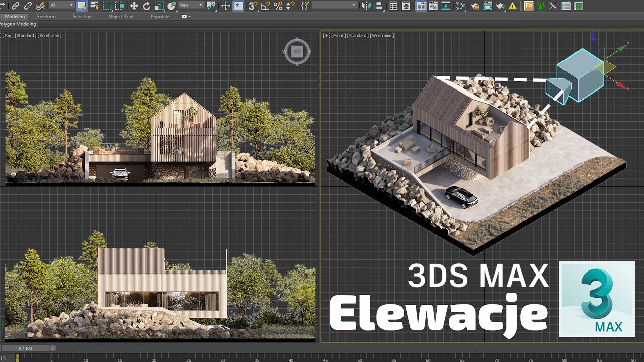Toggle Angle Snap

(265, 6)
